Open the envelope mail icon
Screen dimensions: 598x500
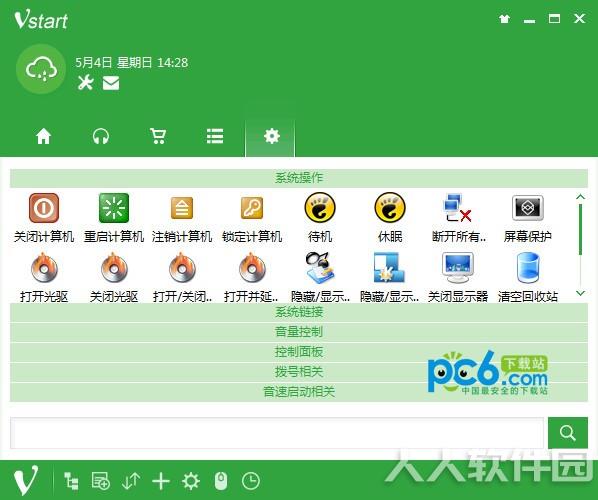(x=111, y=83)
